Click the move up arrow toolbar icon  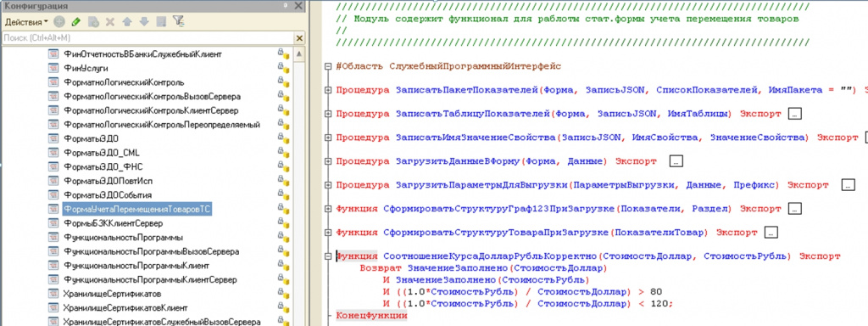coord(127,22)
